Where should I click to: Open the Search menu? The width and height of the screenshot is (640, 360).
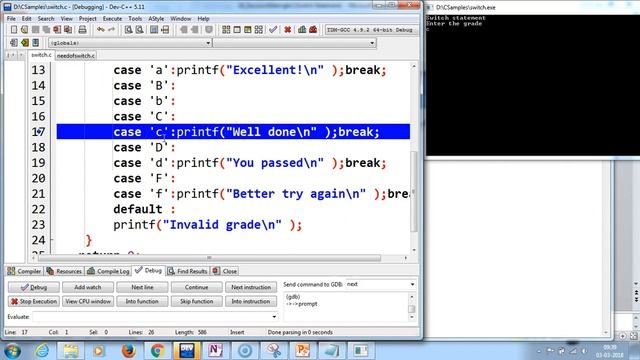[x=46, y=19]
